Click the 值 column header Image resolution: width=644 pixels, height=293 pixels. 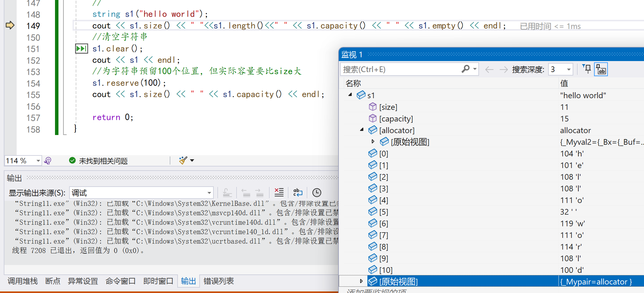(x=564, y=83)
